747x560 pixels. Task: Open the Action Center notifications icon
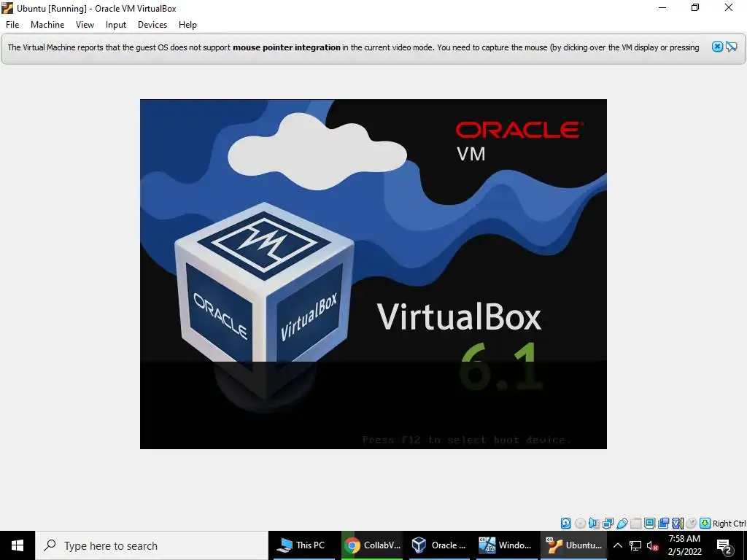(724, 545)
